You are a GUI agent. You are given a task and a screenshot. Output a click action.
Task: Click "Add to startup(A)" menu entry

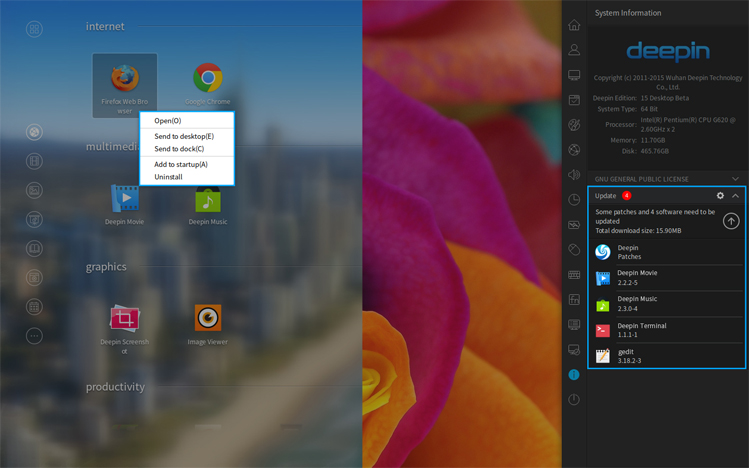tap(181, 164)
